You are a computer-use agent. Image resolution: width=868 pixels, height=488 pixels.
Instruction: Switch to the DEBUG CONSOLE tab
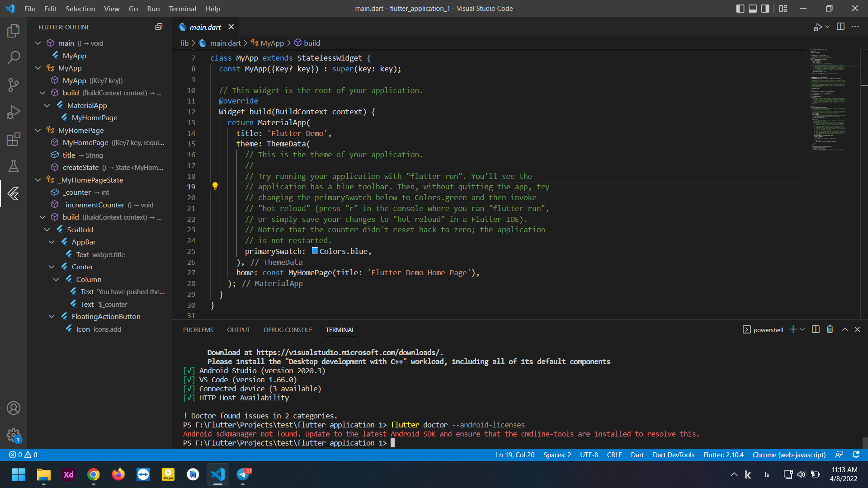click(288, 330)
